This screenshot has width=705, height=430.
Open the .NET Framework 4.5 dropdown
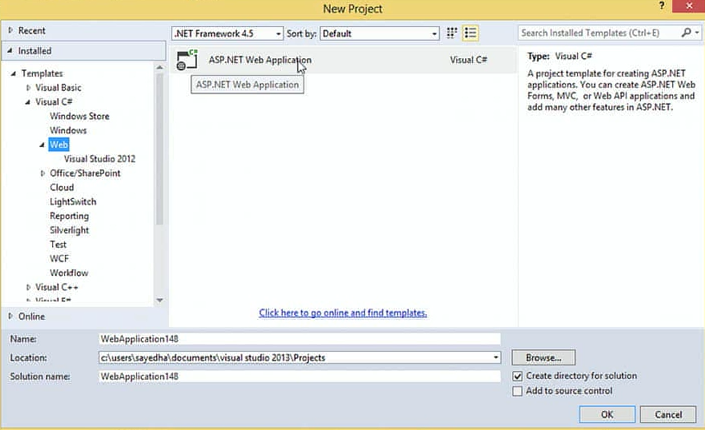pyautogui.click(x=228, y=33)
